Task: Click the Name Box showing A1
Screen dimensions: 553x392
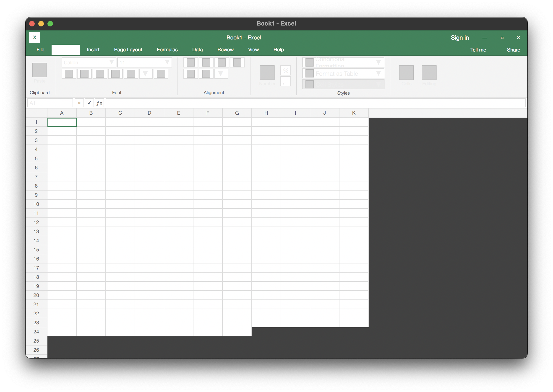Action: (50, 103)
